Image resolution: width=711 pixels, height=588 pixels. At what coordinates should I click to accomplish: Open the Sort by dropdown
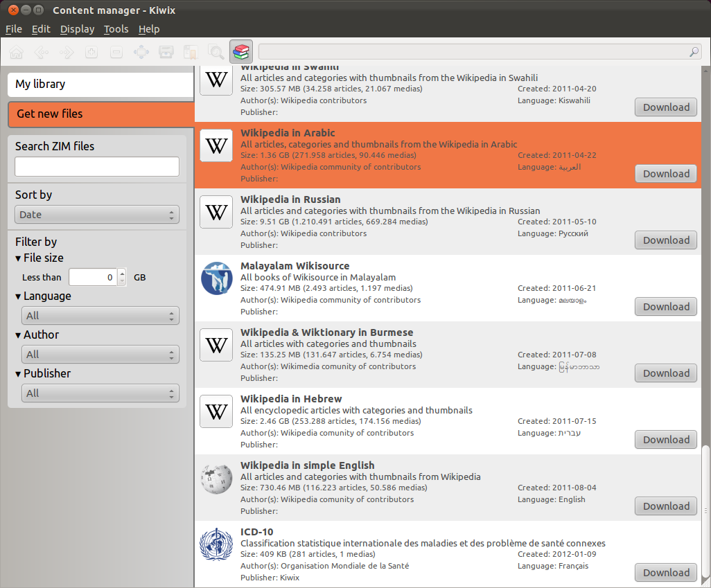pos(96,215)
